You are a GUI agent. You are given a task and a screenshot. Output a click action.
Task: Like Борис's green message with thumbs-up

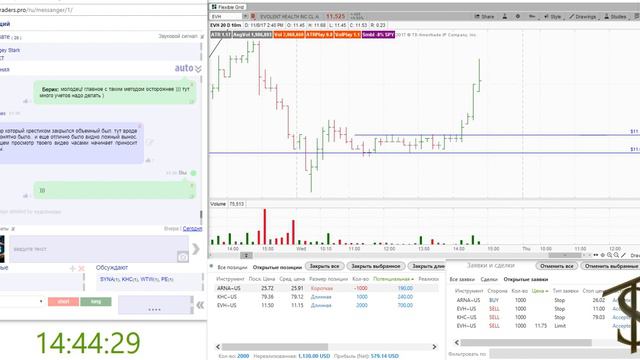pyautogui.click(x=25, y=100)
